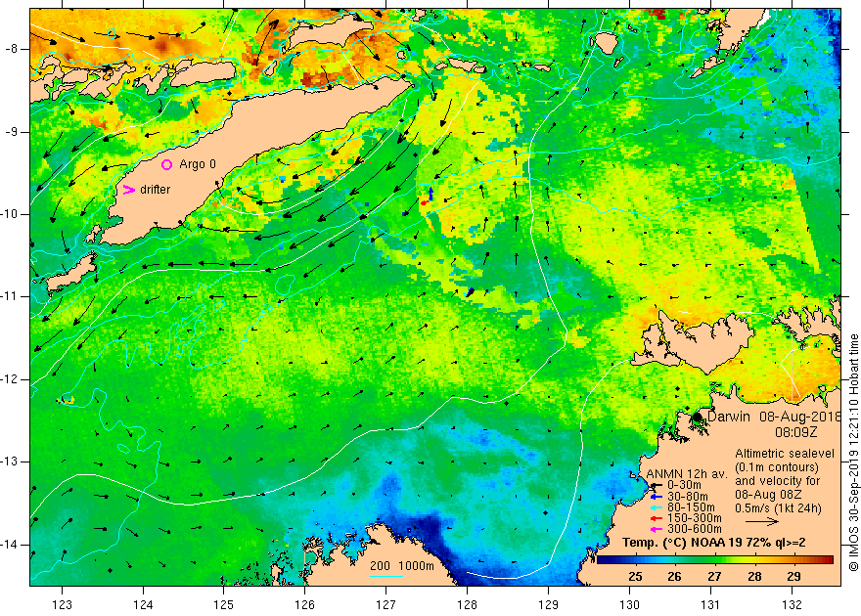
Task: Select the 'Darwin' place name
Action: [x=728, y=417]
